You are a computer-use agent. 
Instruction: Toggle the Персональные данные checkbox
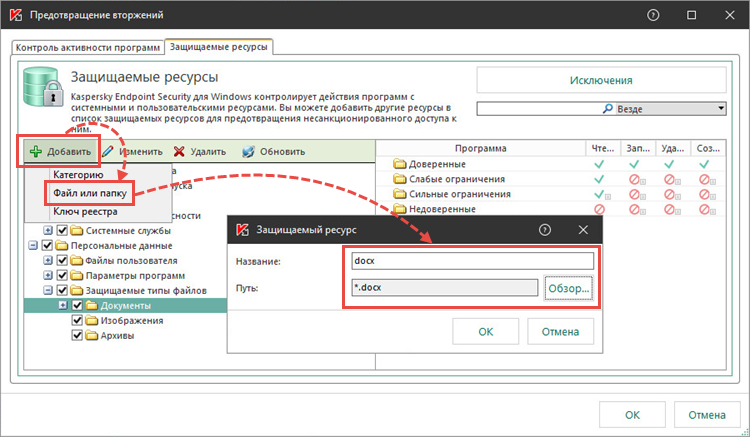click(x=47, y=246)
